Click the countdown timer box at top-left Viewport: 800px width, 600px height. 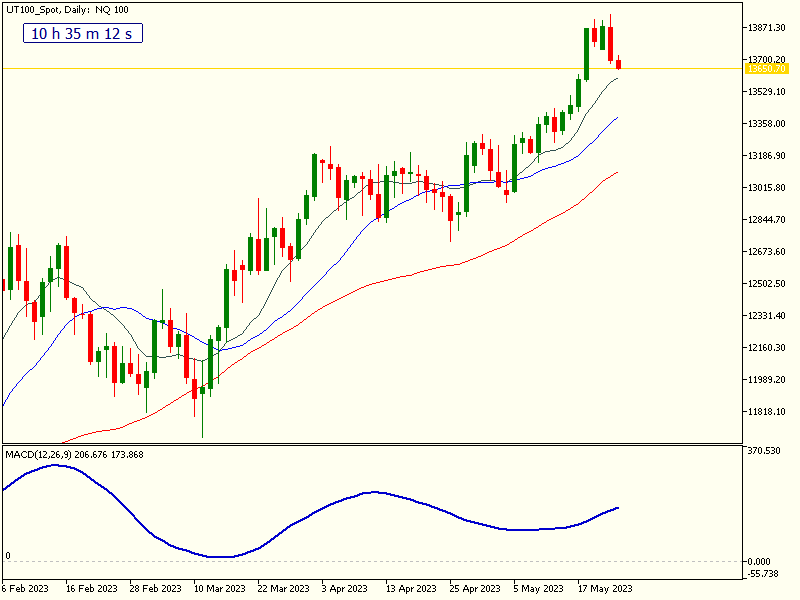(x=84, y=33)
